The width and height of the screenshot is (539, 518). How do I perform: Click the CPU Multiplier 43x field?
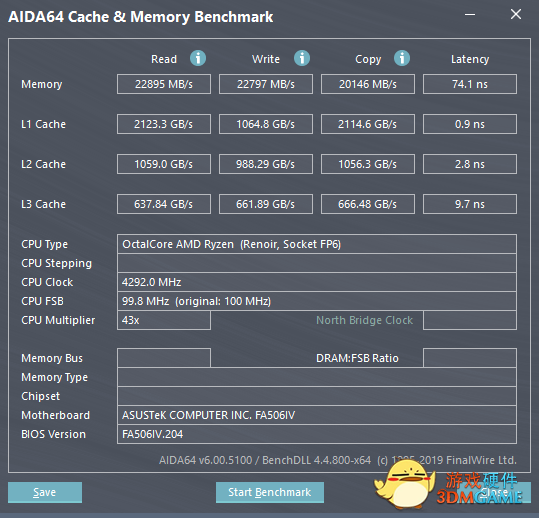coord(164,320)
